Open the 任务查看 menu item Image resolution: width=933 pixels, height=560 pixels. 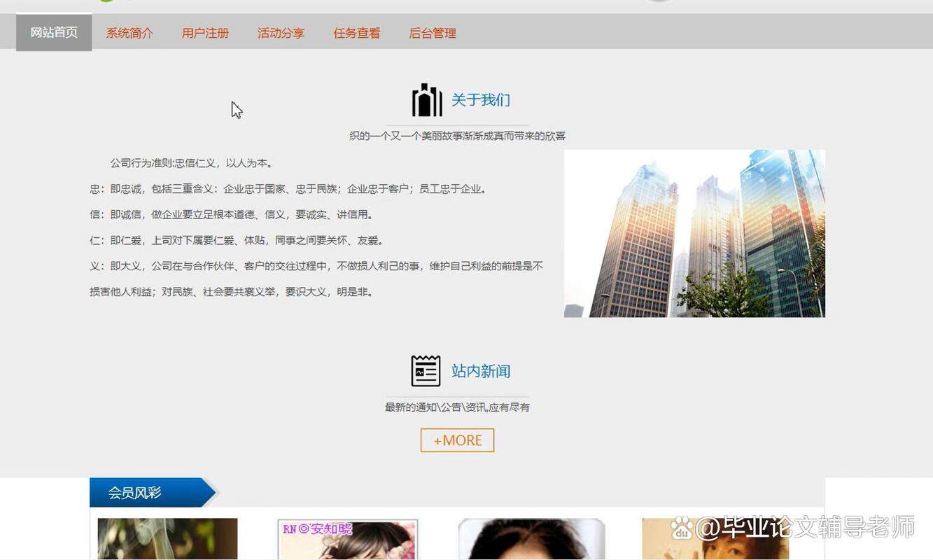357,33
